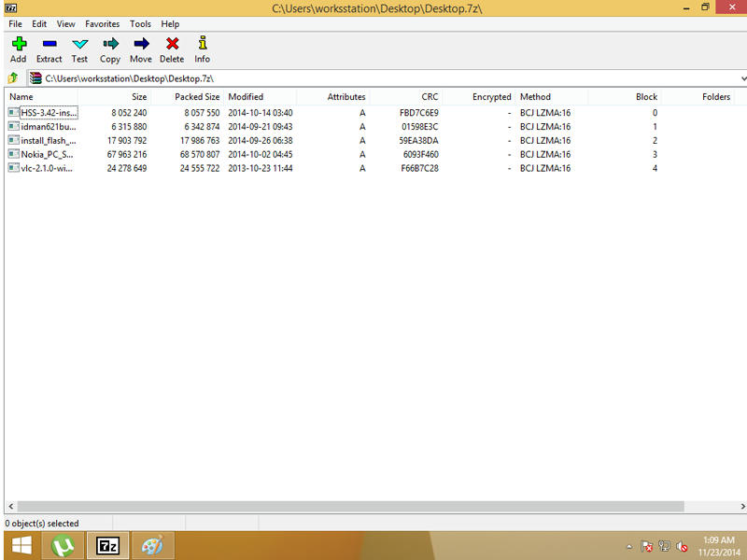Viewport: 747px width, 560px height.
Task: Open uTorrent from the taskbar
Action: (63, 546)
